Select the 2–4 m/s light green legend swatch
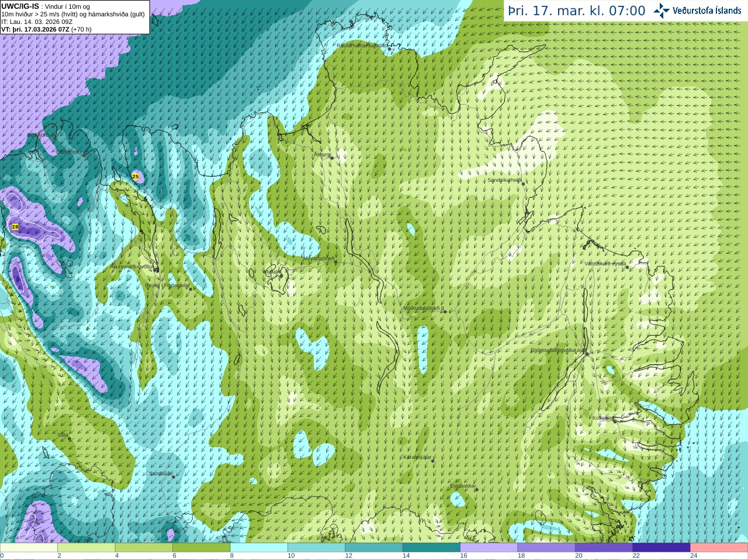 (86, 548)
